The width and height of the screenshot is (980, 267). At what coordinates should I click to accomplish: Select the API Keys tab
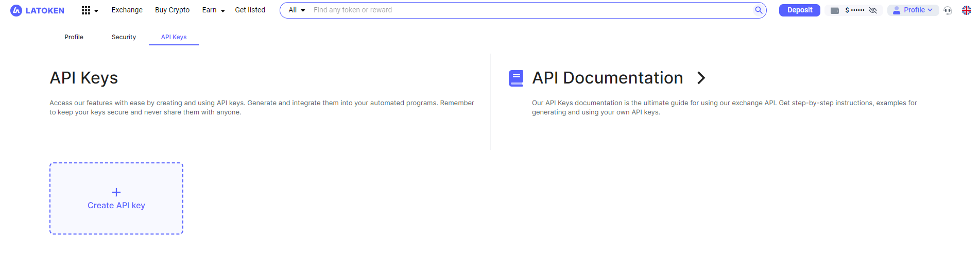point(174,37)
